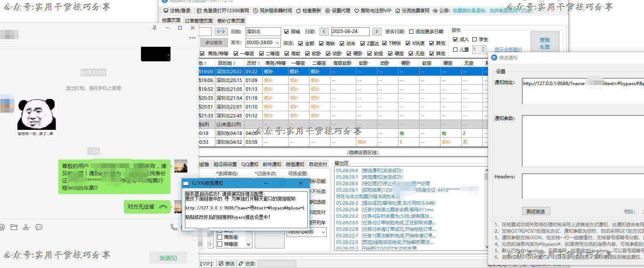This screenshot has width=644, height=268.
Task: Enable 学生 passenger checkbox
Action: 474,39
